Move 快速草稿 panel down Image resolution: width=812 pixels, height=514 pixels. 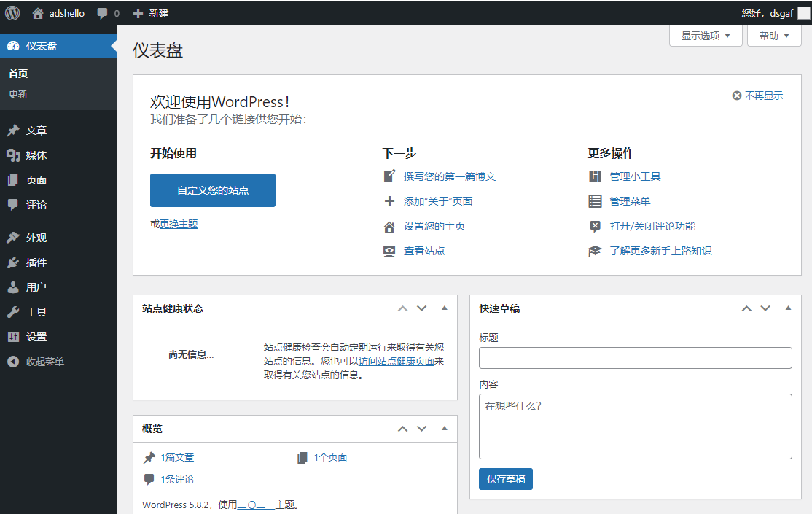coord(765,309)
